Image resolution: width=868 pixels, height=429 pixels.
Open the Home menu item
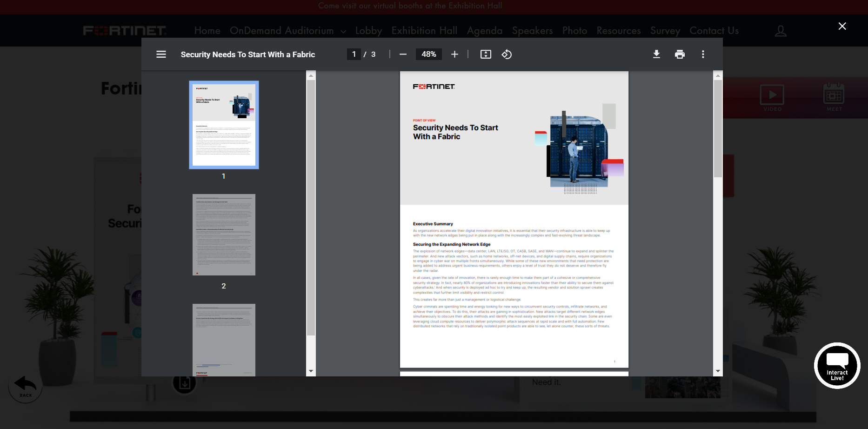point(207,31)
